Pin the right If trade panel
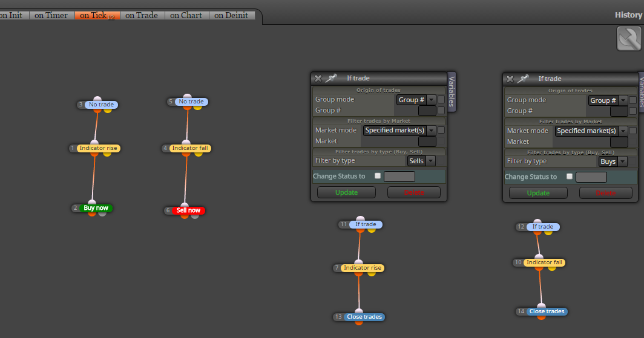644x338 pixels. coord(523,79)
